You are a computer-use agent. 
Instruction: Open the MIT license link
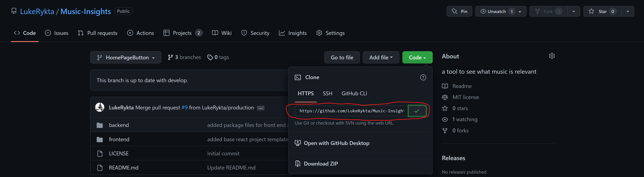[460, 97]
